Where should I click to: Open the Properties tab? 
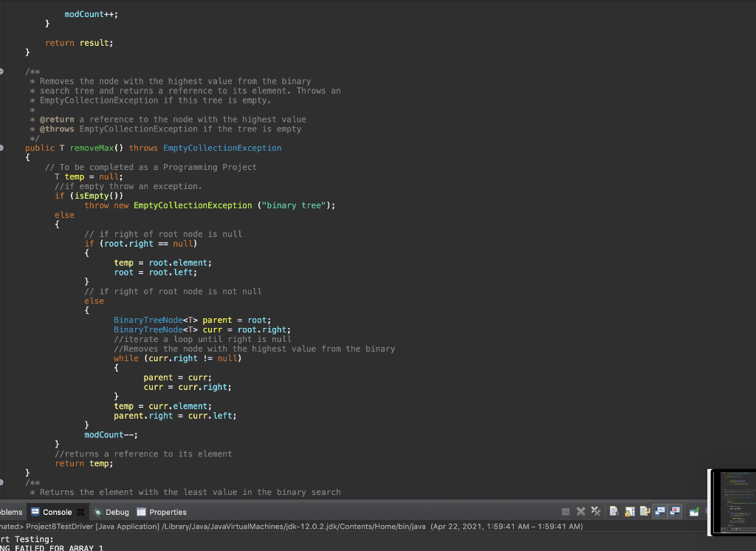click(162, 512)
